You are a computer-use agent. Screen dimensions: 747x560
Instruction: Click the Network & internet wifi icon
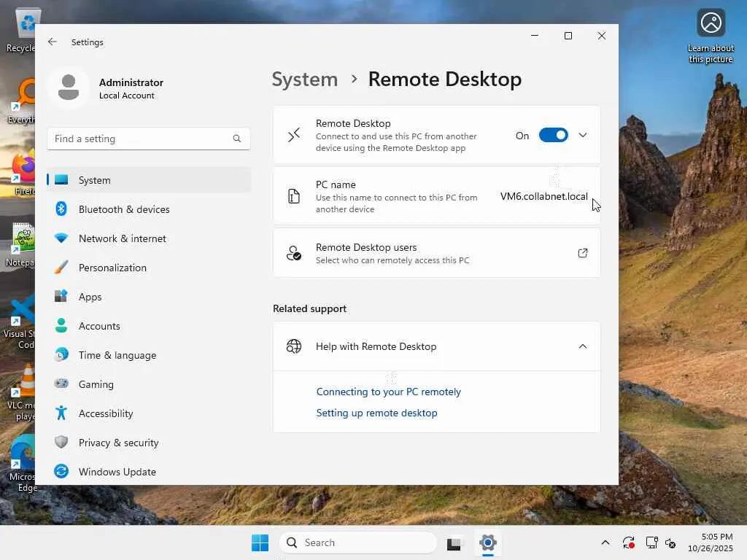61,238
